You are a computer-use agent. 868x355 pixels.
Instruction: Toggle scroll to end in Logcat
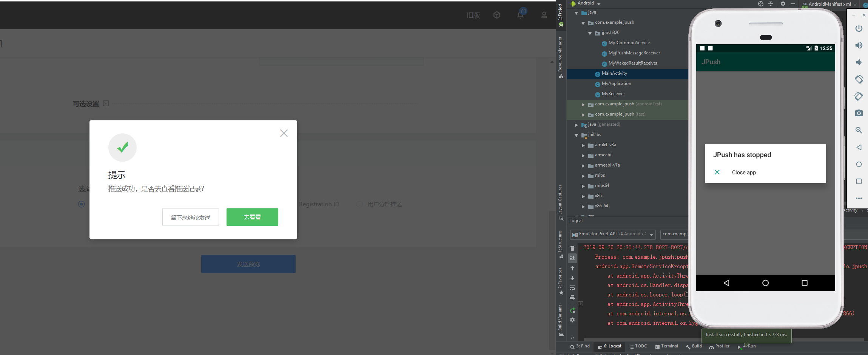tap(572, 258)
